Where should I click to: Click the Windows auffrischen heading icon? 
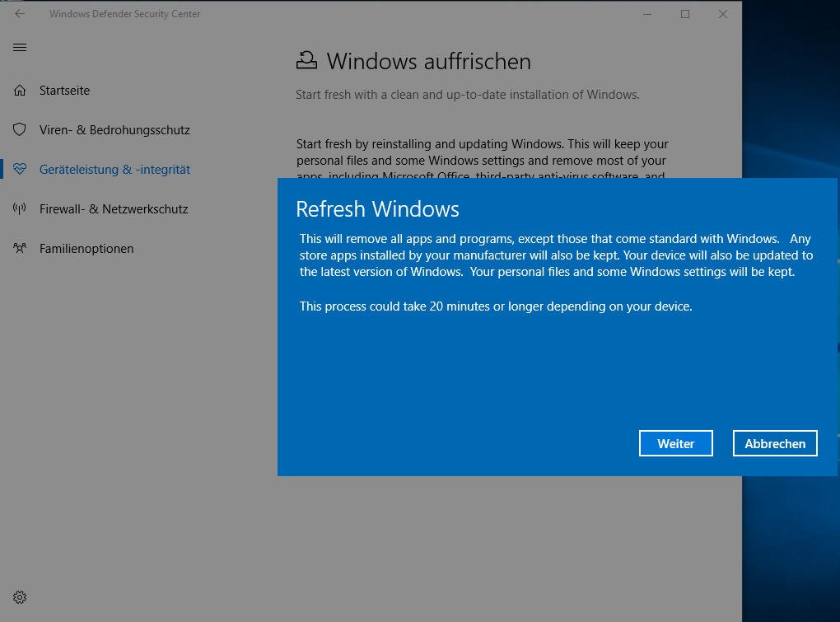tap(306, 60)
